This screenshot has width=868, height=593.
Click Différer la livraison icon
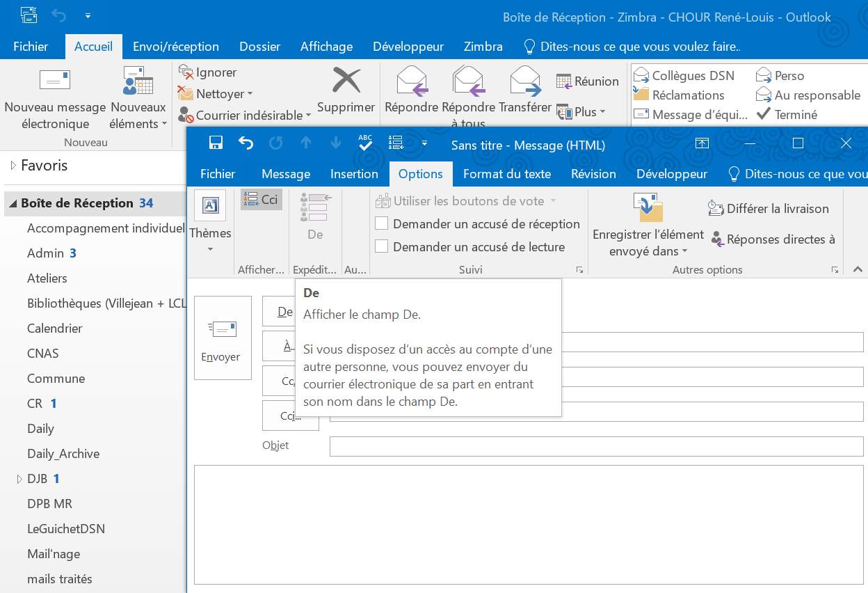coord(716,208)
